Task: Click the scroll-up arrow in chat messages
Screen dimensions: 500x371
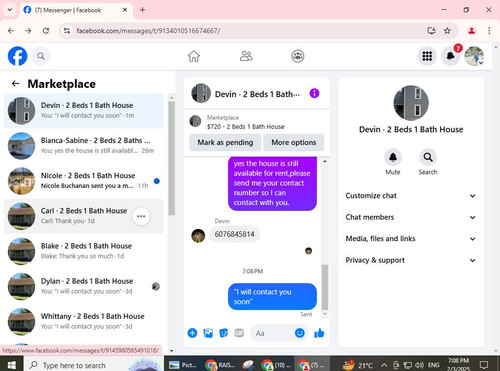Action: point(325,161)
